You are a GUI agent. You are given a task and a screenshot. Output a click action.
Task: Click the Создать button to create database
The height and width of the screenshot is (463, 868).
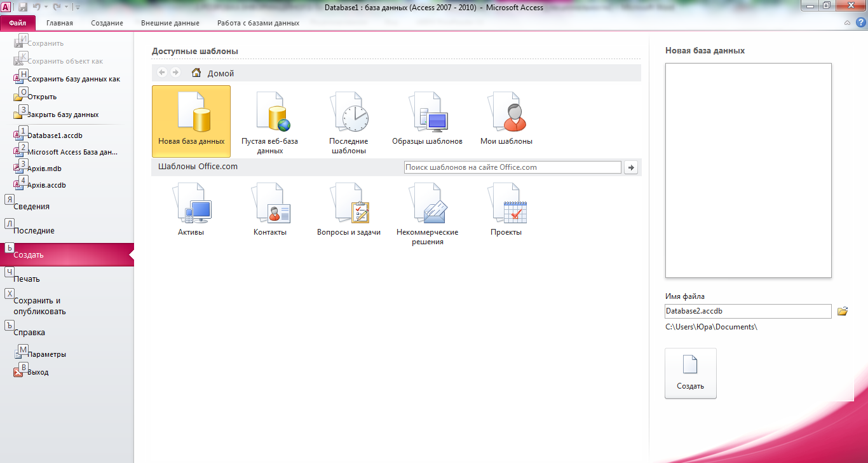[691, 373]
